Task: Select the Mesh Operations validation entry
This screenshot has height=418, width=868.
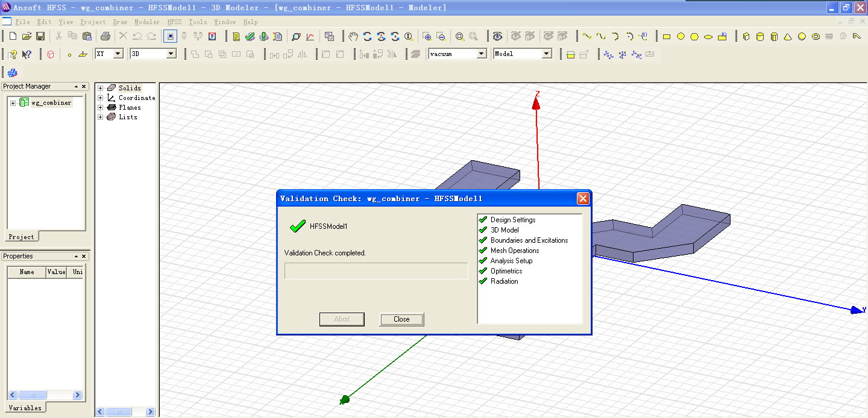Action: (508, 251)
